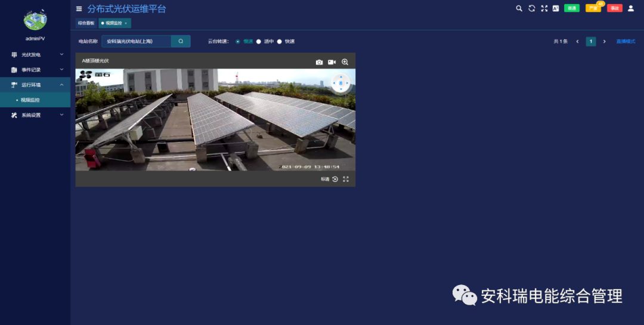Go to the previous page arrow

coord(577,42)
